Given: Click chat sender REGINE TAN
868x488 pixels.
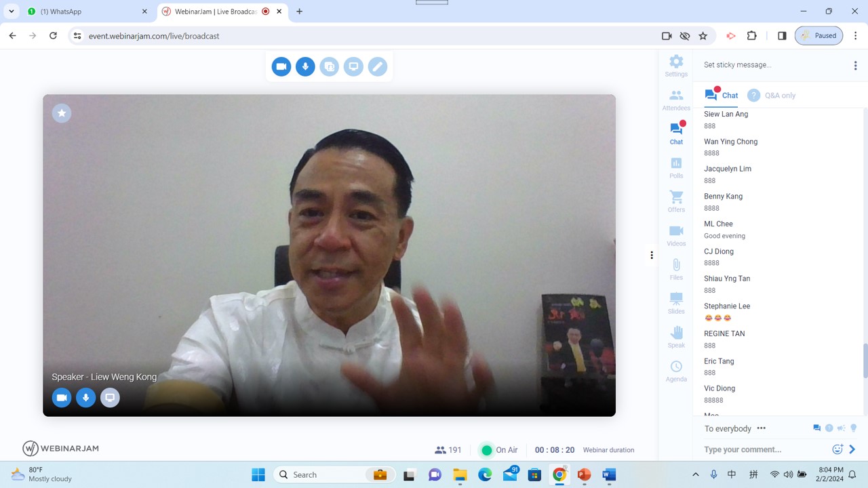Looking at the screenshot, I should coord(724,333).
